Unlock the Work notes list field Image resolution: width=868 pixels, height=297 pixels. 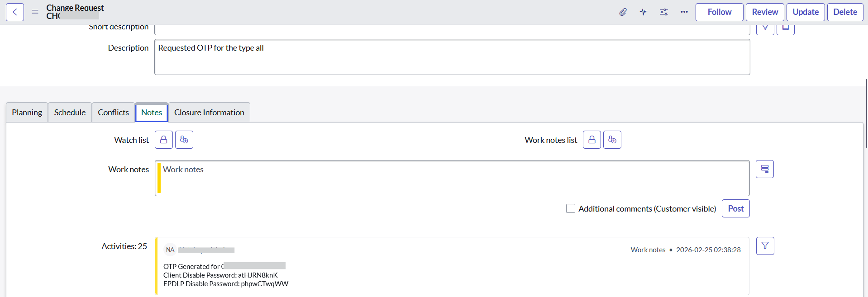coord(592,140)
